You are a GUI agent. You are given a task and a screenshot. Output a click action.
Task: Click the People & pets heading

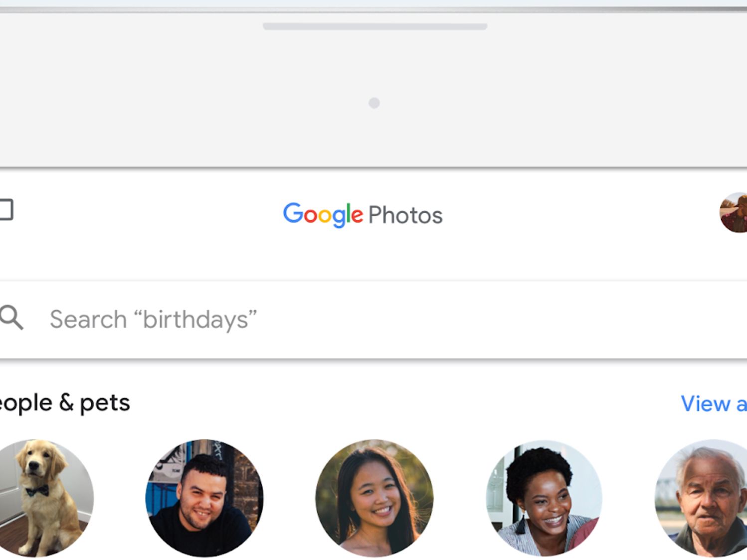[x=65, y=403]
